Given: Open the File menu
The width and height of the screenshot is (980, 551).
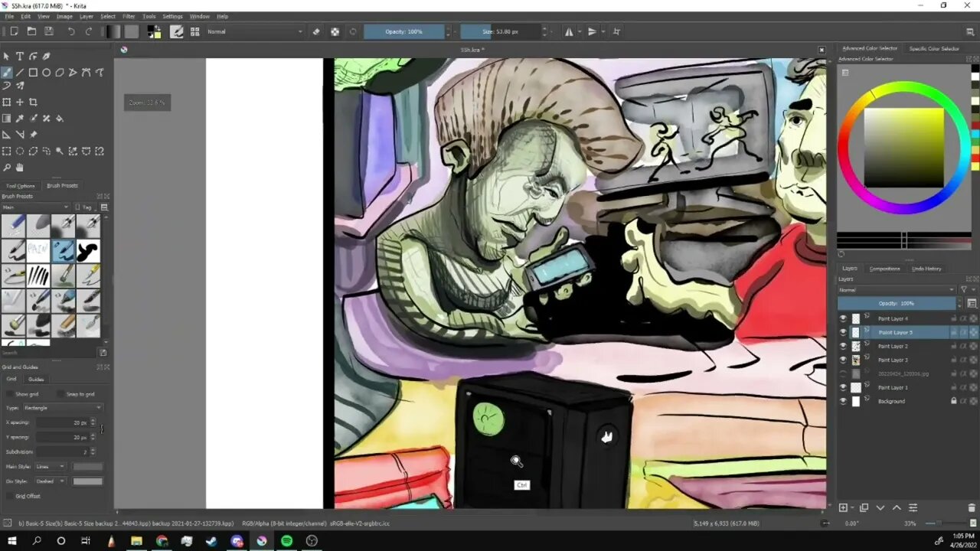Looking at the screenshot, I should [x=10, y=16].
